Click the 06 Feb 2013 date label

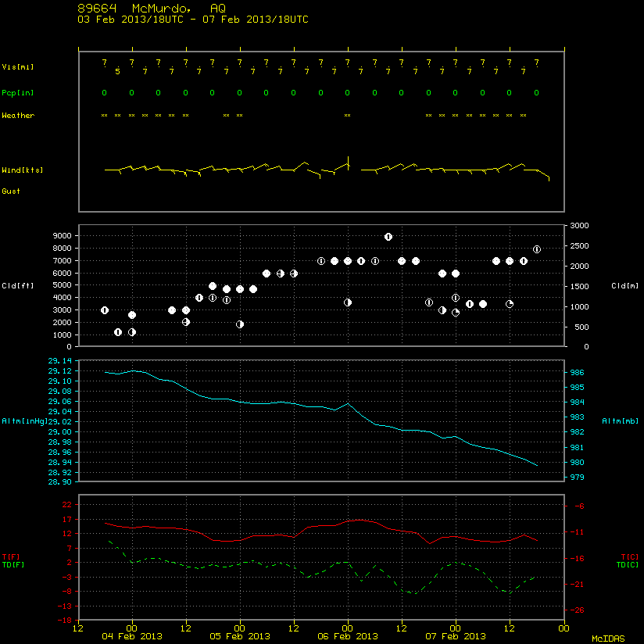tap(348, 636)
